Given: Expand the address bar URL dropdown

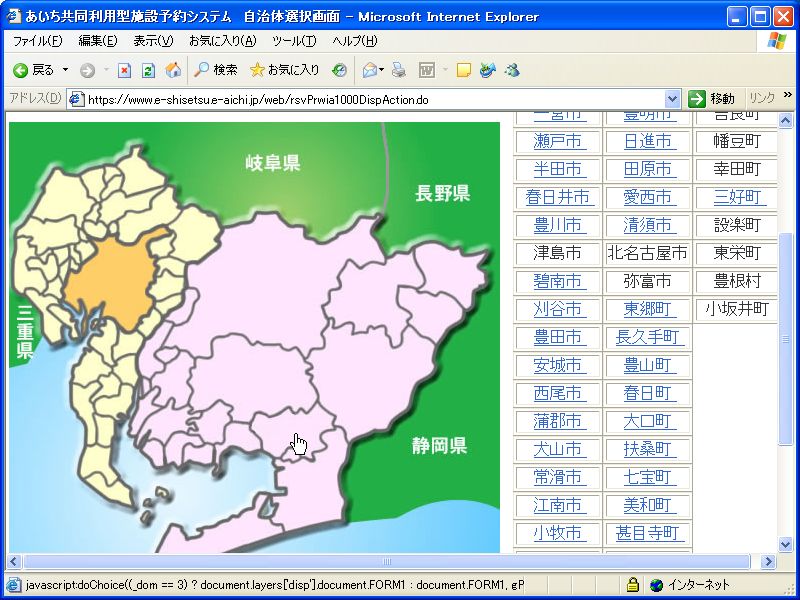Looking at the screenshot, I should click(673, 99).
